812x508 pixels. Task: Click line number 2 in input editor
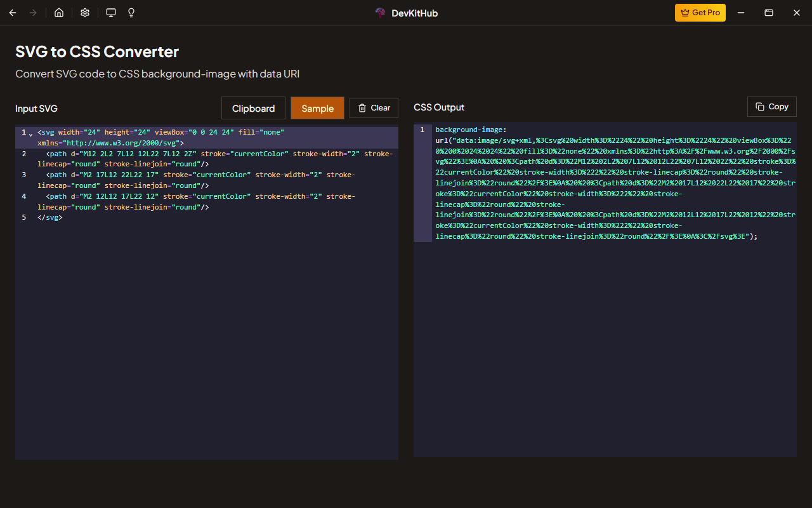click(x=24, y=154)
